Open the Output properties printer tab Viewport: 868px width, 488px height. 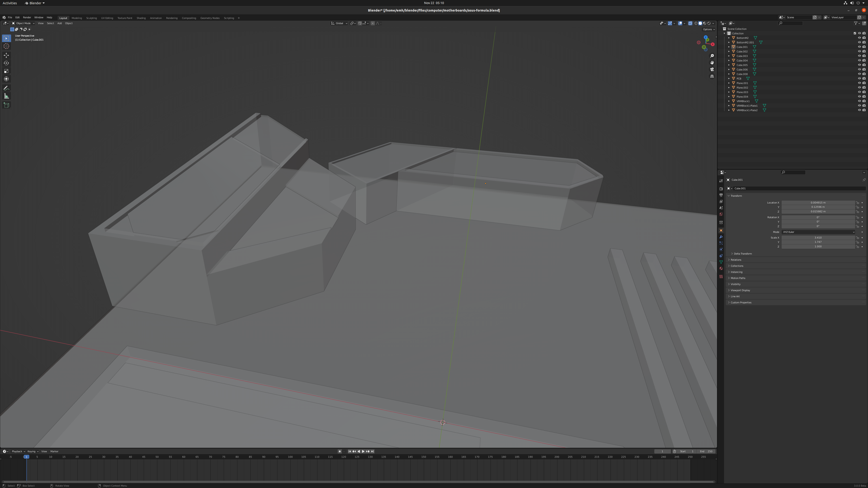pyautogui.click(x=721, y=195)
